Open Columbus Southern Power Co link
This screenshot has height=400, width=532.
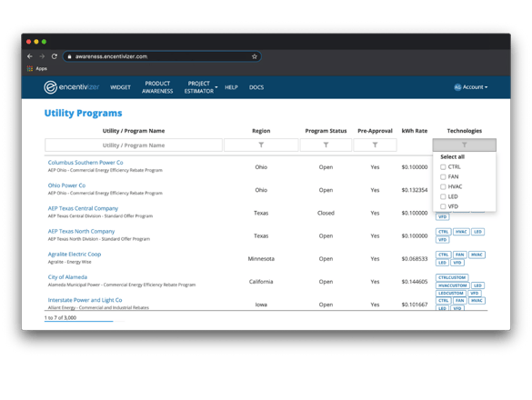(x=85, y=163)
